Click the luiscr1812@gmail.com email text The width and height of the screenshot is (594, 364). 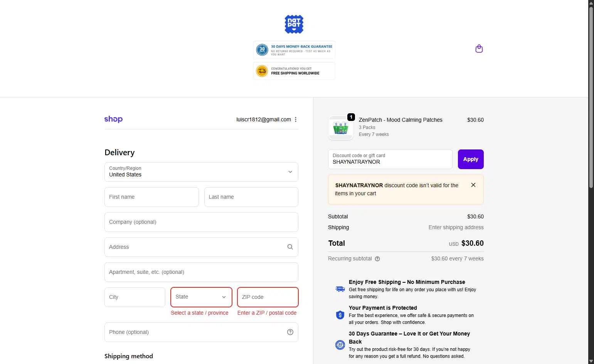point(264,119)
